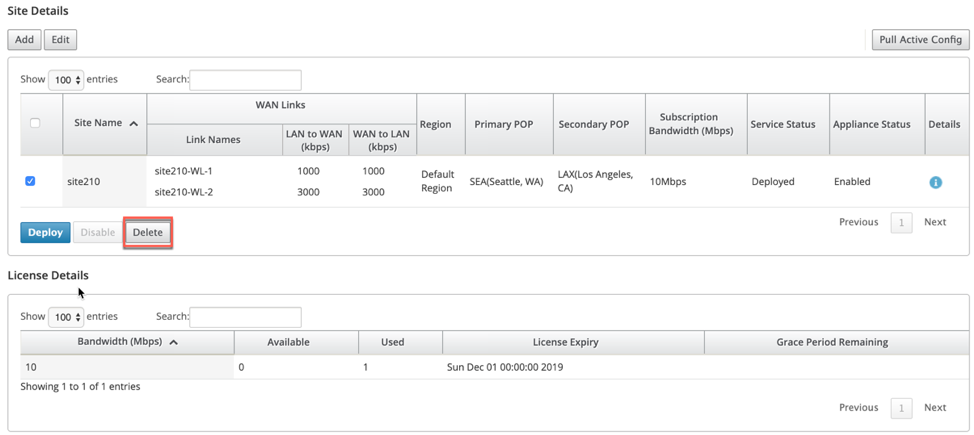974x435 pixels.
Task: Deploy the selected site
Action: pos(45,232)
